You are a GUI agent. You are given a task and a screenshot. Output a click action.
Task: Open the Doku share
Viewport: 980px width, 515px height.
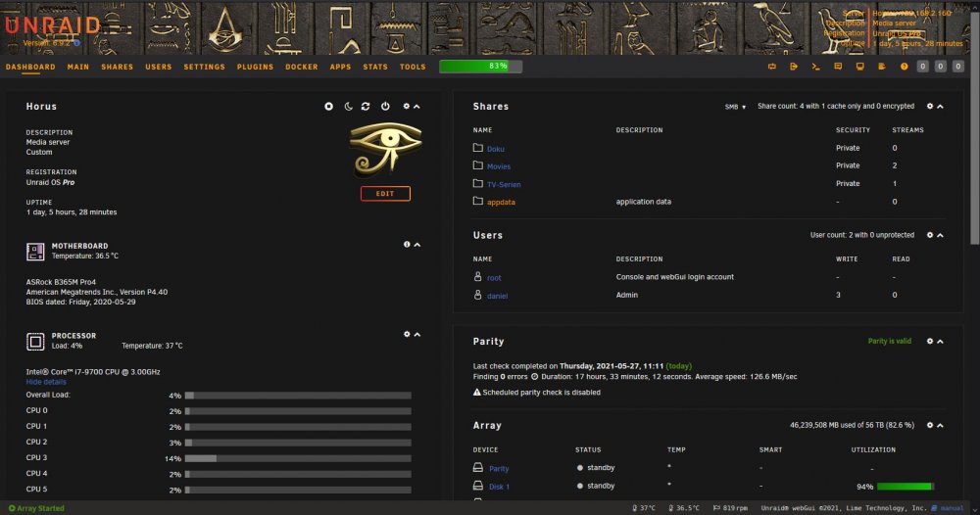(x=496, y=149)
